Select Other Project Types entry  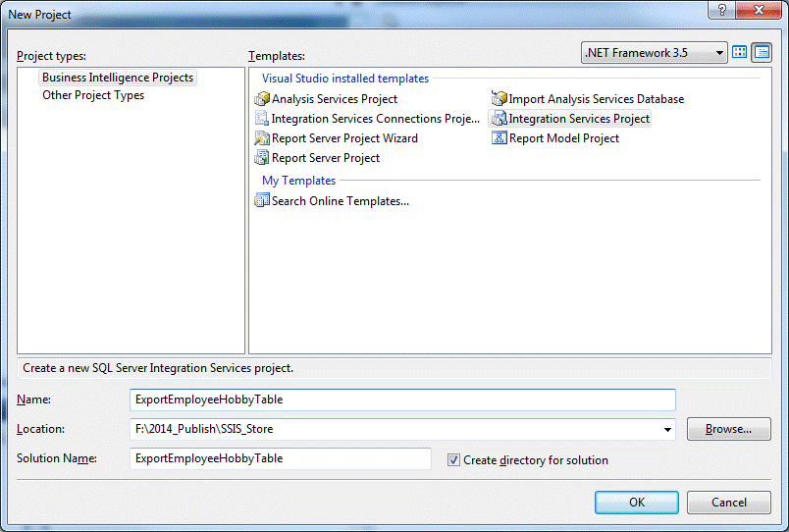tap(93, 95)
